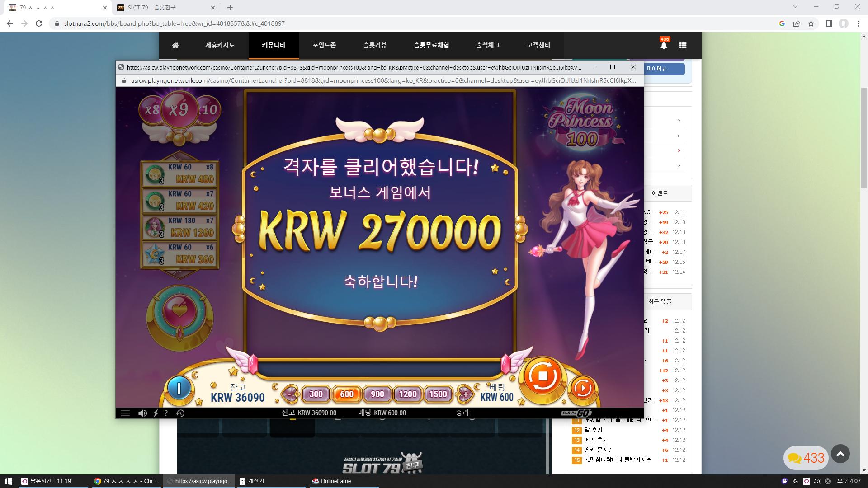
Task: Select the 1200 bet chip
Action: point(408,394)
